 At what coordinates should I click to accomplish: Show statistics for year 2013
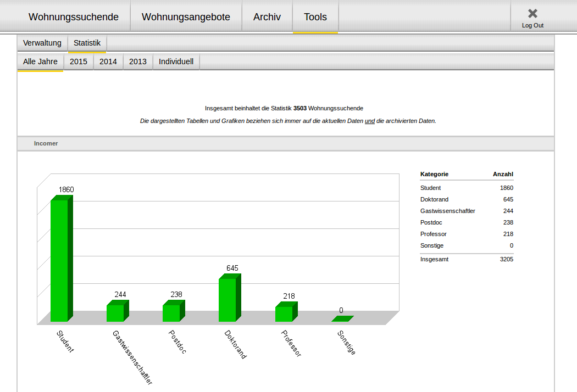click(138, 61)
